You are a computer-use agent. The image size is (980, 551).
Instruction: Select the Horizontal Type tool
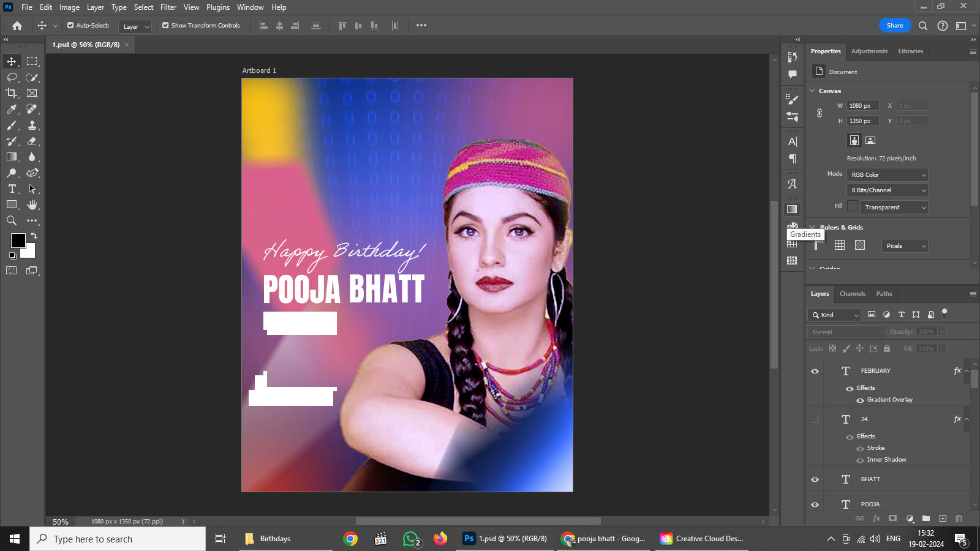tap(12, 189)
